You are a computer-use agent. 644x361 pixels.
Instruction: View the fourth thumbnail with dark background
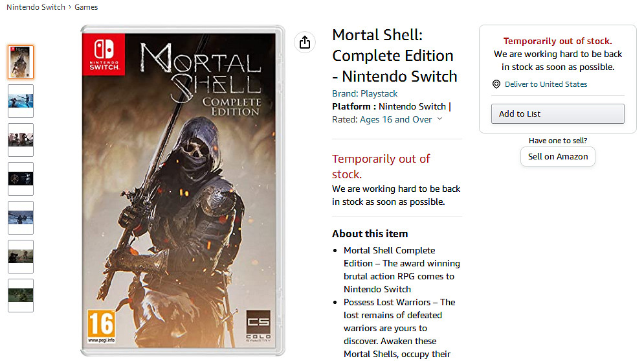point(21,179)
